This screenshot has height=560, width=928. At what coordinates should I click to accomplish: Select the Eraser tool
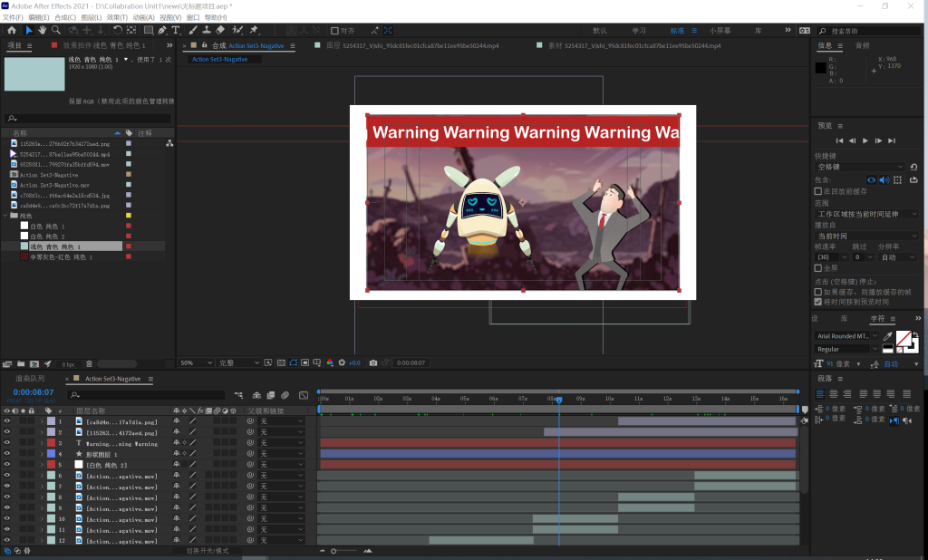[219, 30]
